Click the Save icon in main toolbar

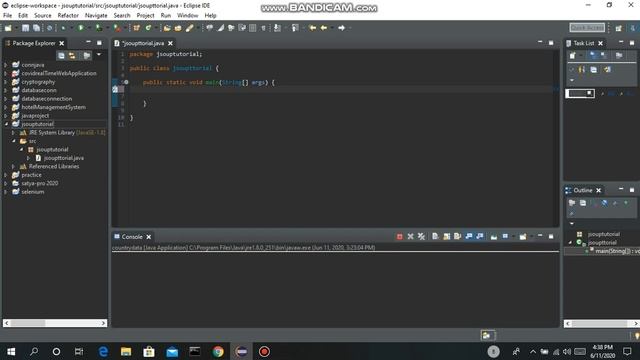pos(25,28)
